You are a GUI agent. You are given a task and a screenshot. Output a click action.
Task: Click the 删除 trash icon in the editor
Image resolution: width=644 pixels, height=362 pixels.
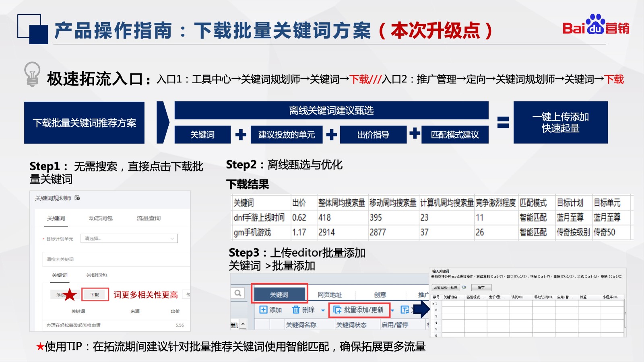[x=296, y=309]
